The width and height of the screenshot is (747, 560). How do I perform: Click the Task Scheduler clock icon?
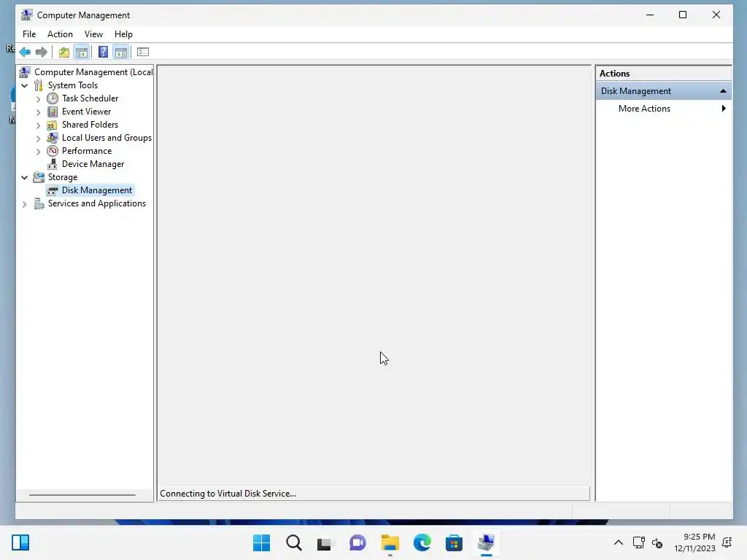[53, 98]
